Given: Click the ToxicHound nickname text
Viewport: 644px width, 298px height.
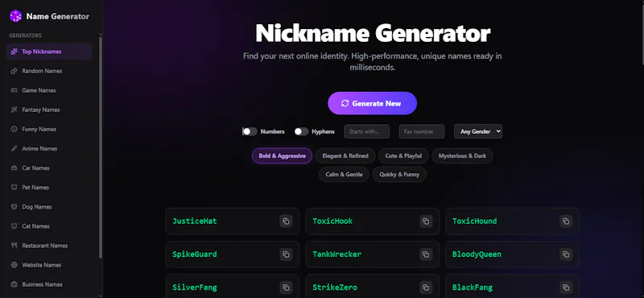Looking at the screenshot, I should (x=475, y=221).
